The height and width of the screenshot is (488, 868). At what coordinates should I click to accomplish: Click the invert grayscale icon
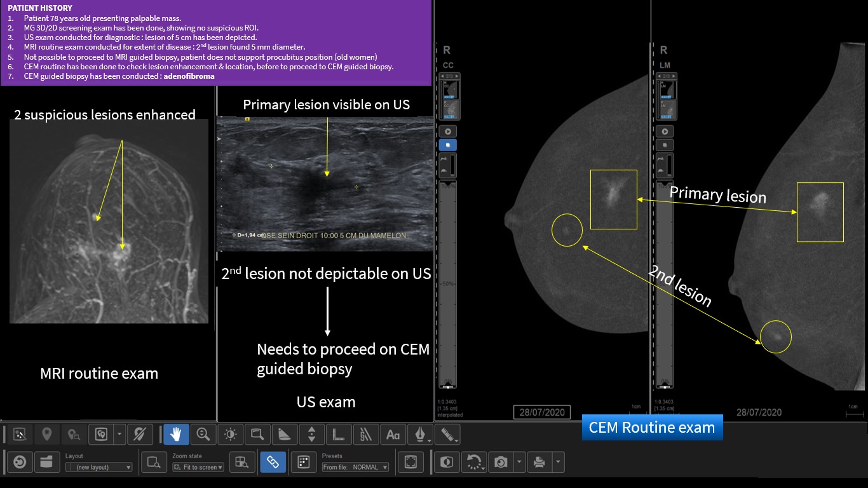pyautogui.click(x=446, y=462)
